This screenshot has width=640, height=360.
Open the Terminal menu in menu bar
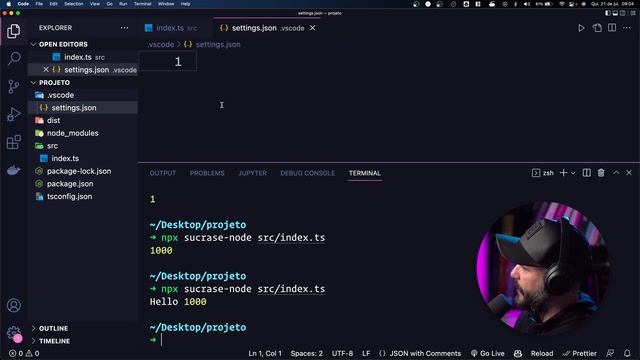click(142, 4)
